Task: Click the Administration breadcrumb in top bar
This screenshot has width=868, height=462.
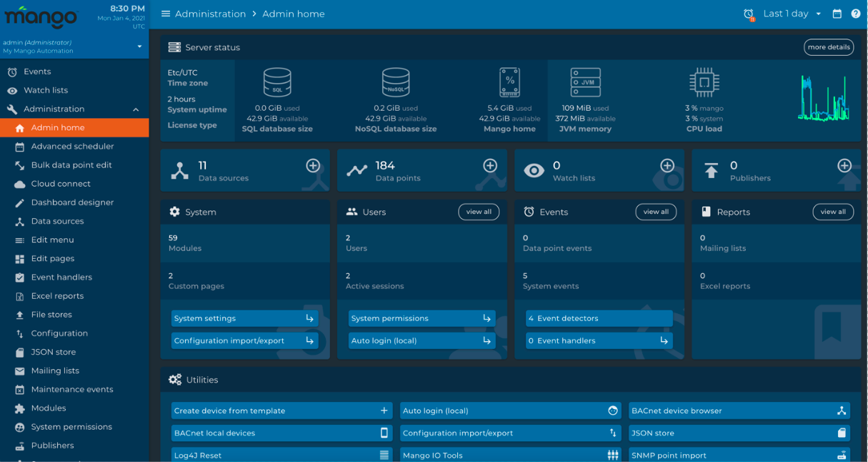Action: (210, 14)
